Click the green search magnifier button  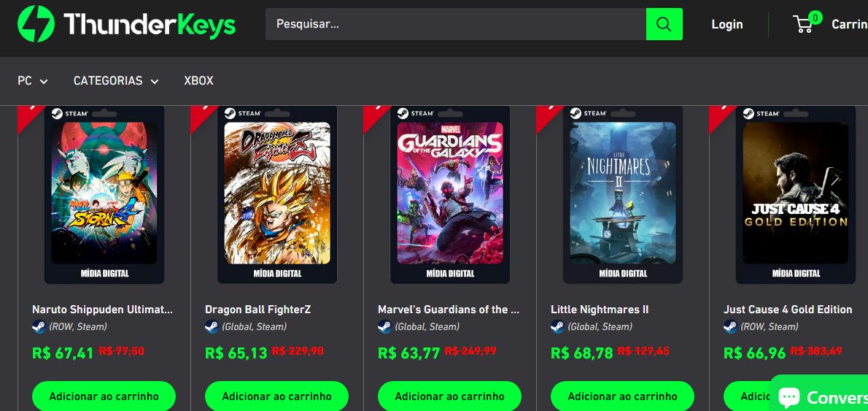(664, 24)
